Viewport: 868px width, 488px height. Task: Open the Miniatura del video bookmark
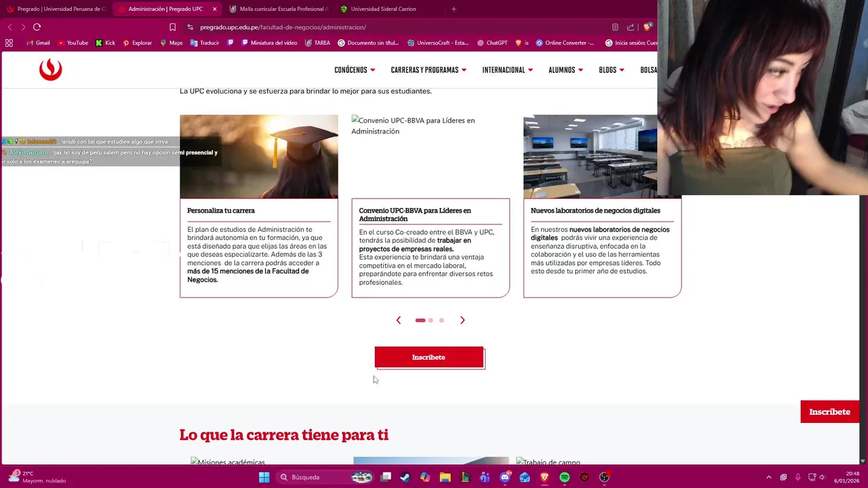[x=269, y=43]
